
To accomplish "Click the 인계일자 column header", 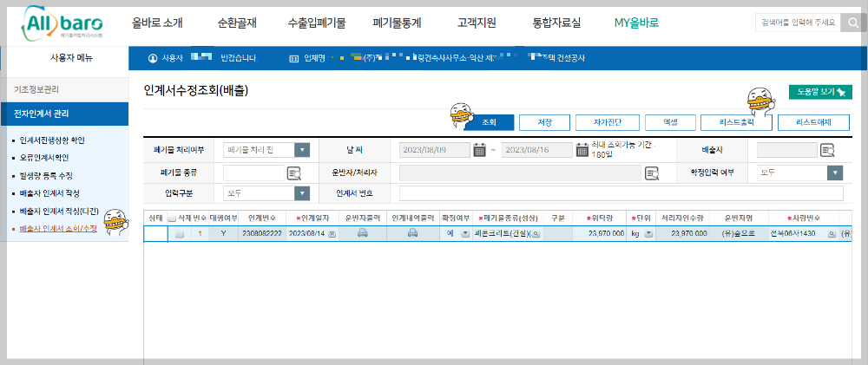I will point(312,218).
